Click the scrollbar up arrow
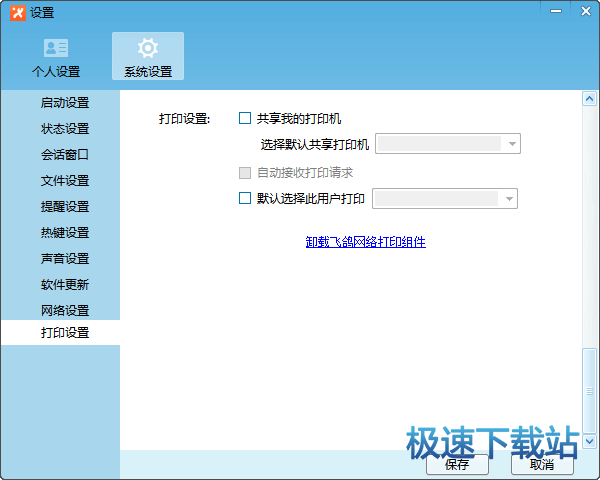This screenshot has height=480, width=600. tap(589, 99)
